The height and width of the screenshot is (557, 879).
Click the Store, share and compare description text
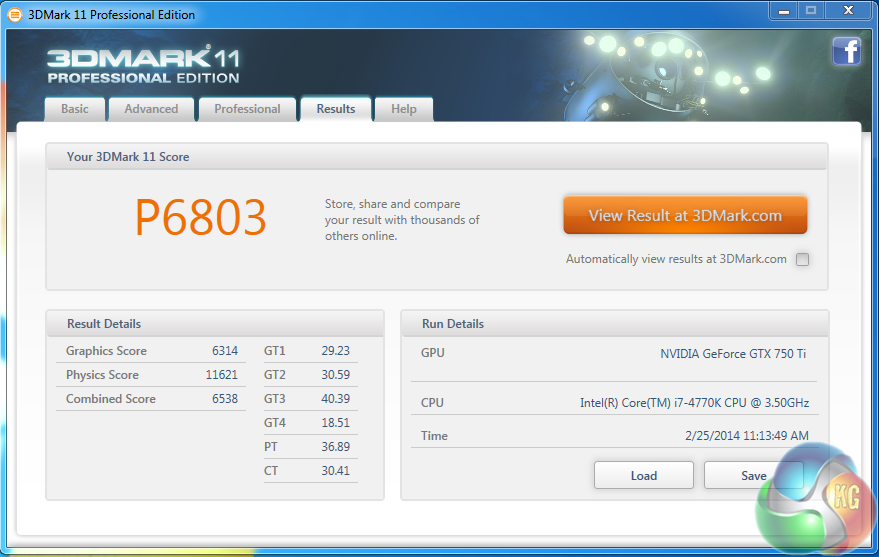point(402,220)
